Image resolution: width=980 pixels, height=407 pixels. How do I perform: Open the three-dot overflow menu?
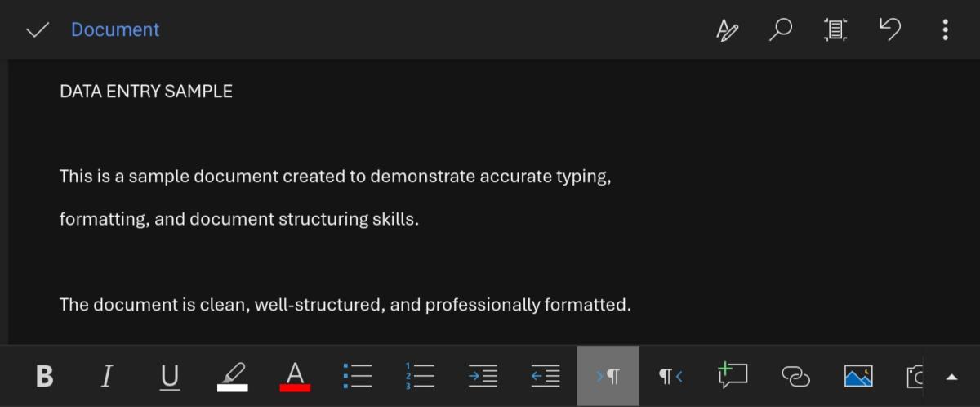[945, 30]
